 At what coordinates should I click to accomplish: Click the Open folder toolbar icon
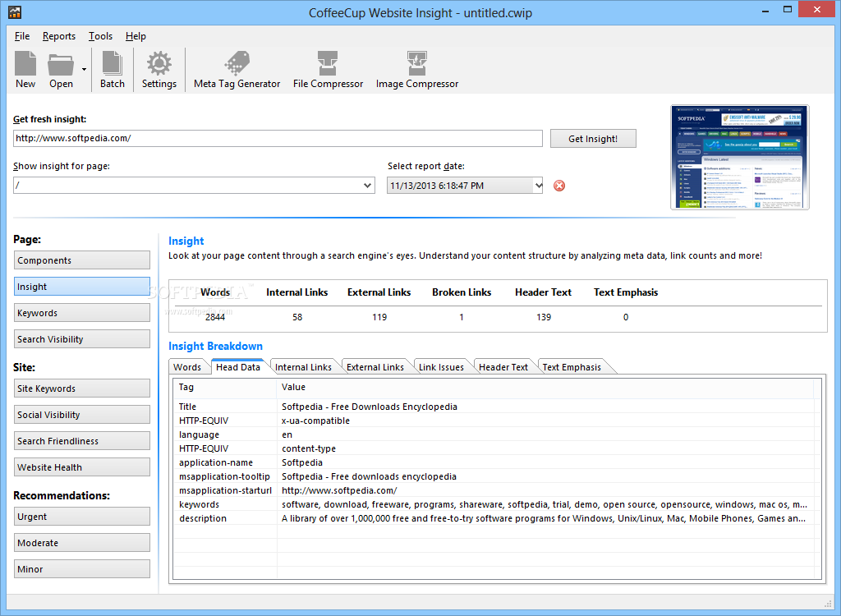click(x=61, y=69)
